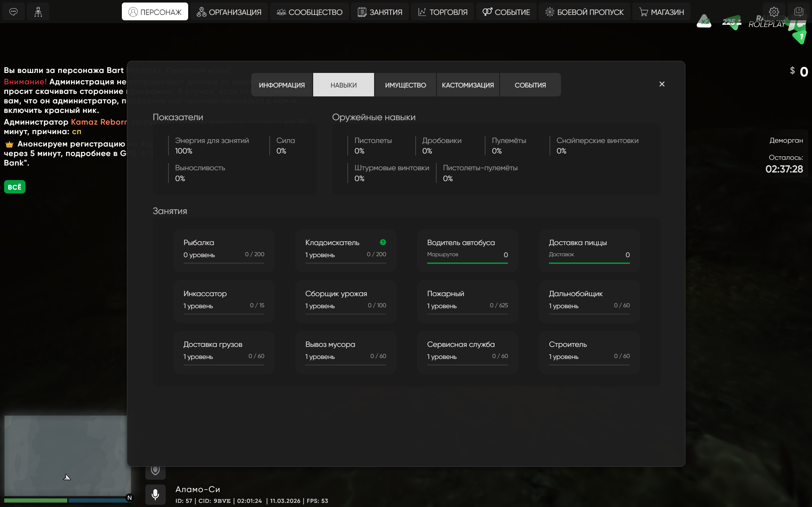This screenshot has width=812, height=507.
Task: Switch to the ИМУЩЕСТВО tab
Action: click(x=405, y=85)
